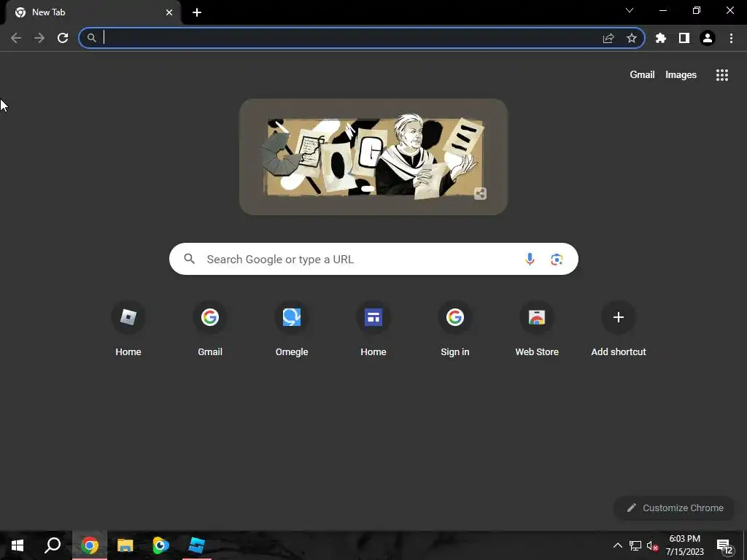Viewport: 747px width, 560px height.
Task: Open the Roblox Studio taskbar icon
Action: 197,545
